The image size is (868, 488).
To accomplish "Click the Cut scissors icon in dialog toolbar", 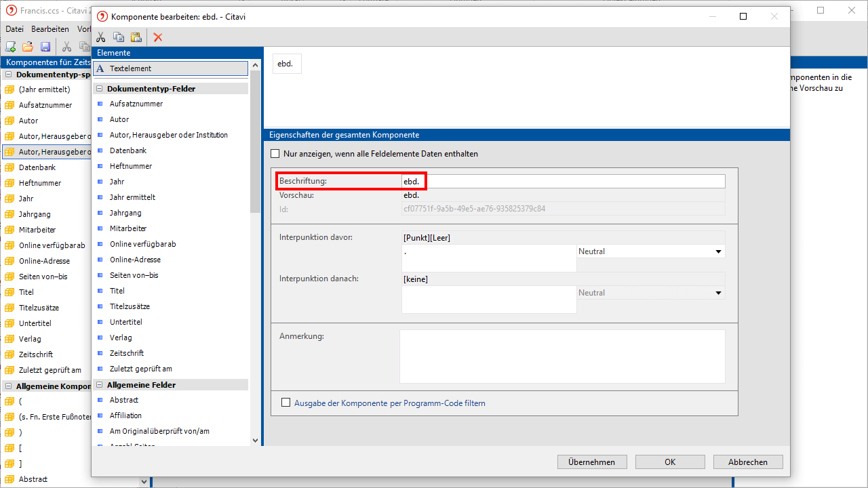I will 101,37.
